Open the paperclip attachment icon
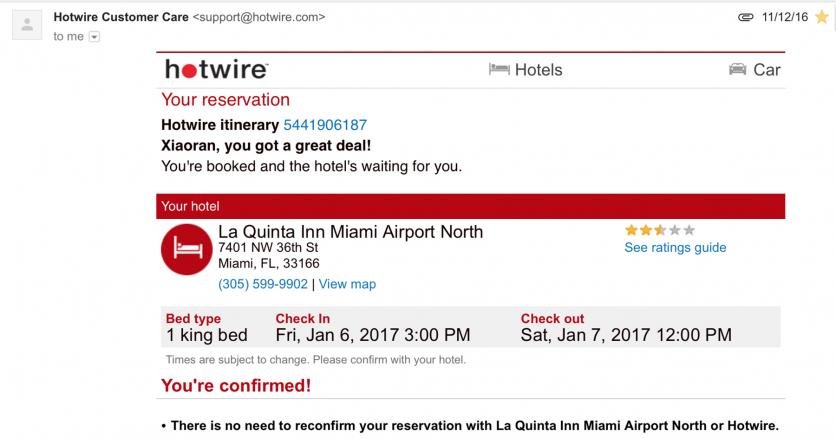 745,18
